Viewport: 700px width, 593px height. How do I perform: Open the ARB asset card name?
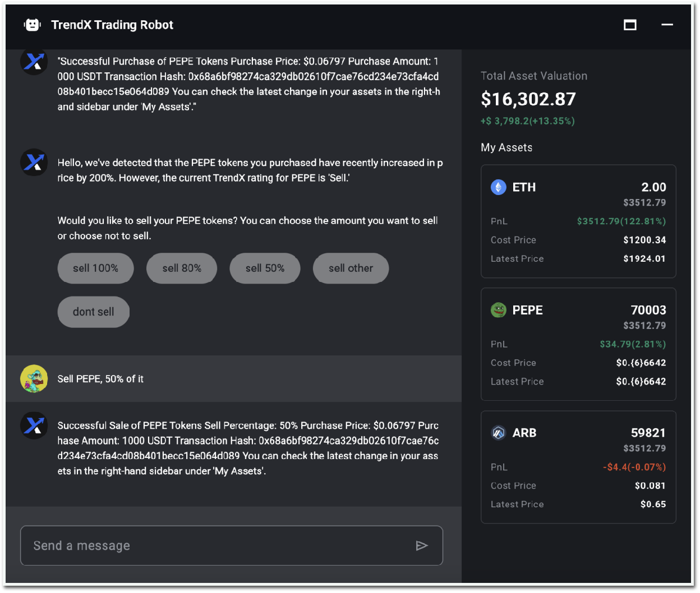[524, 433]
